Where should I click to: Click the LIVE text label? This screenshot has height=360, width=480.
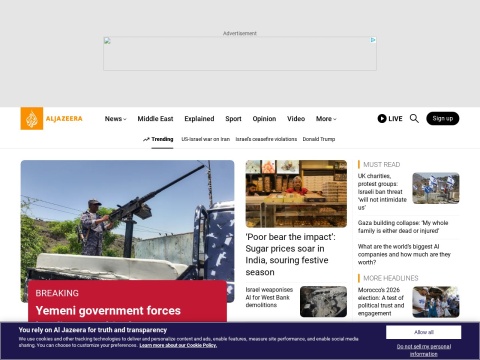[395, 119]
